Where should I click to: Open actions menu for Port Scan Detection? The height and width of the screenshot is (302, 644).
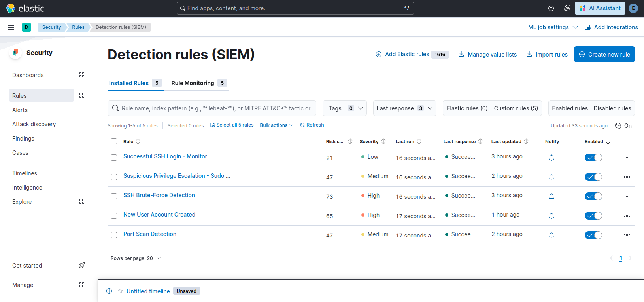pyautogui.click(x=627, y=235)
